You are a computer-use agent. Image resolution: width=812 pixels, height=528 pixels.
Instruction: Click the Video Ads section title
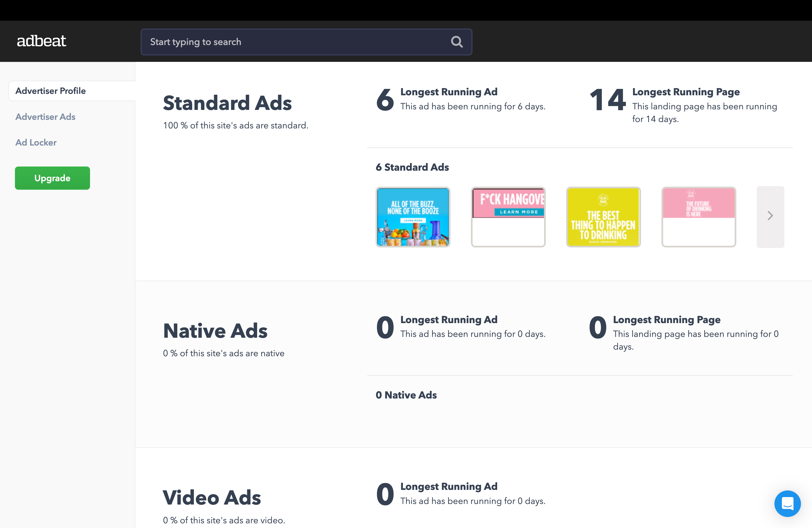pyautogui.click(x=212, y=498)
